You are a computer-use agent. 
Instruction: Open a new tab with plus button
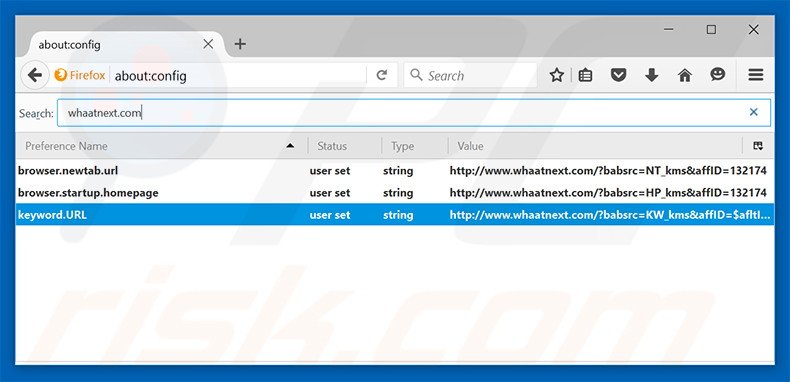tap(240, 44)
